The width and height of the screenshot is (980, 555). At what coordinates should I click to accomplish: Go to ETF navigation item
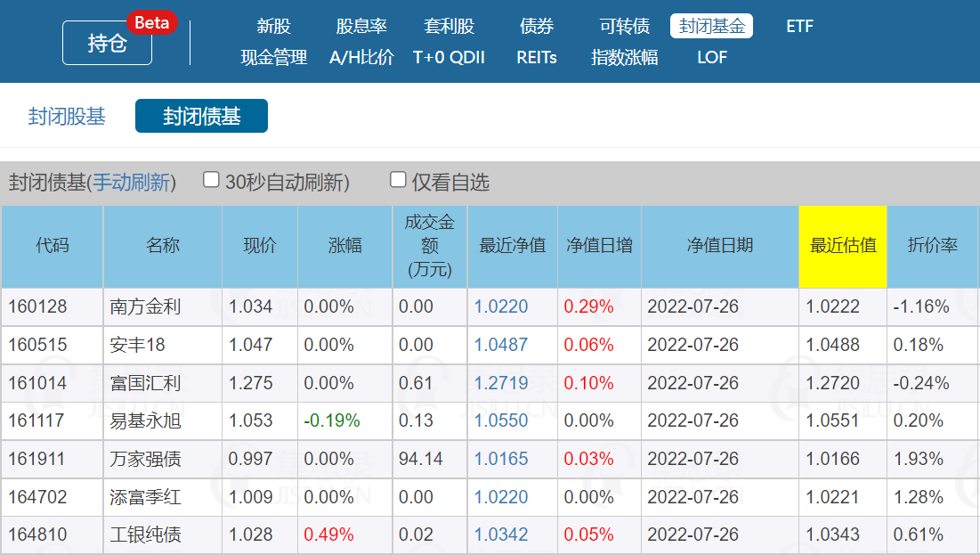(x=799, y=26)
